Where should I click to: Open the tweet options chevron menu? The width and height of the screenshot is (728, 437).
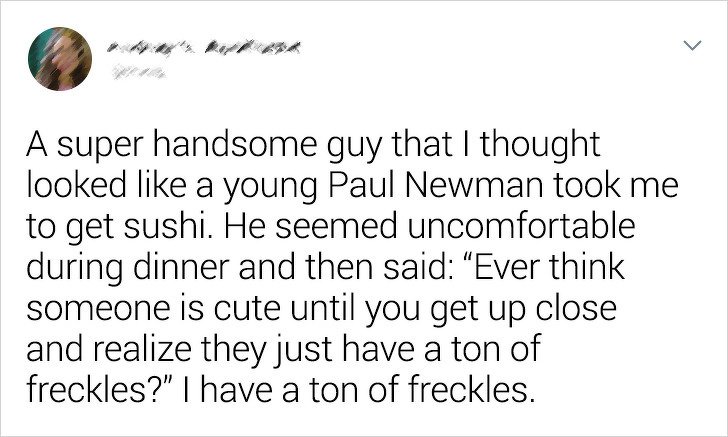tap(693, 45)
